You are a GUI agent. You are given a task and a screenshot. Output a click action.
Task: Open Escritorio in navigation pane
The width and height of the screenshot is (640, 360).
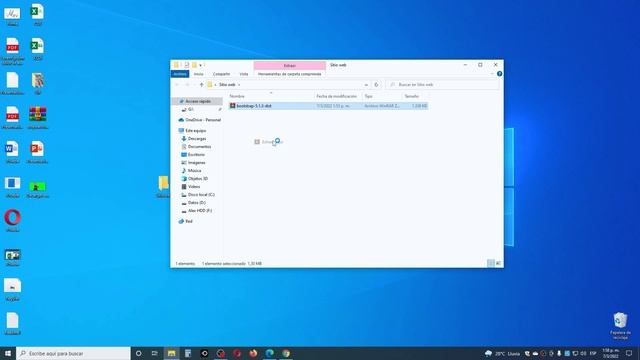tap(193, 155)
